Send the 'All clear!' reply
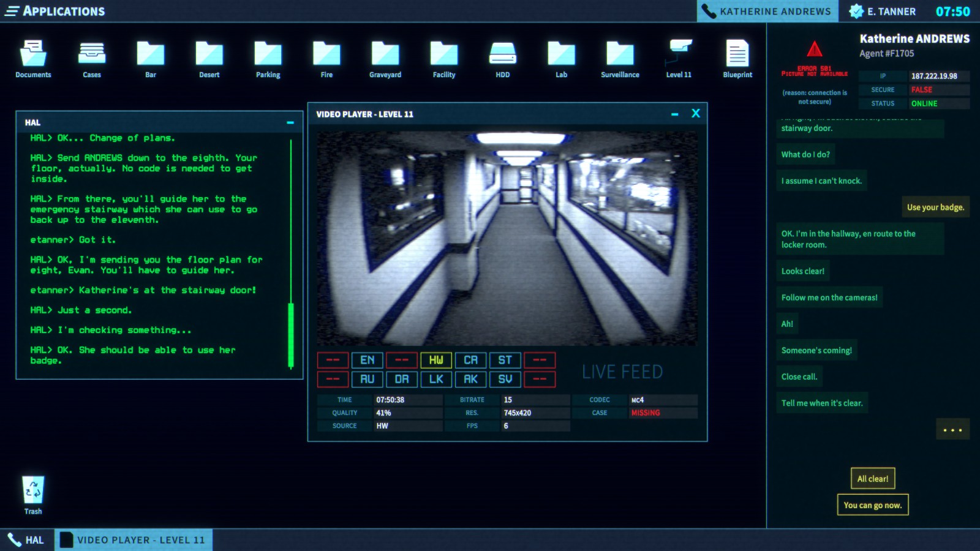The image size is (980, 551). (873, 478)
